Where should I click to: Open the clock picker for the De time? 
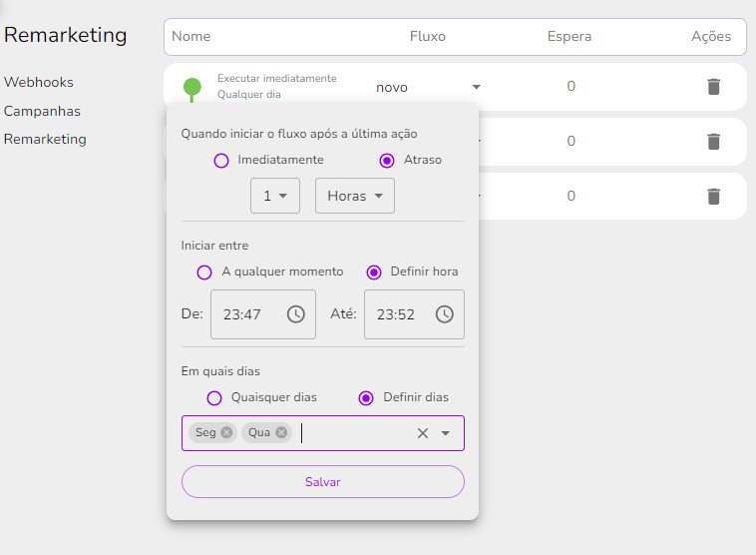pyautogui.click(x=296, y=314)
